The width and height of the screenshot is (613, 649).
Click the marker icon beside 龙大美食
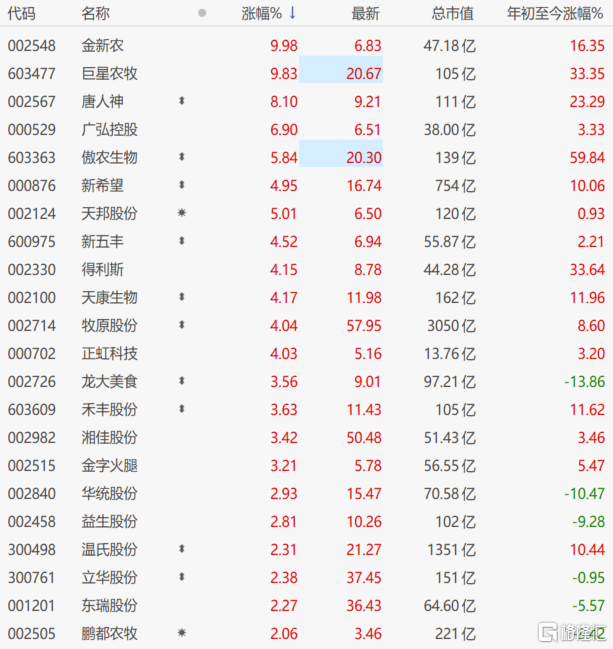(181, 381)
